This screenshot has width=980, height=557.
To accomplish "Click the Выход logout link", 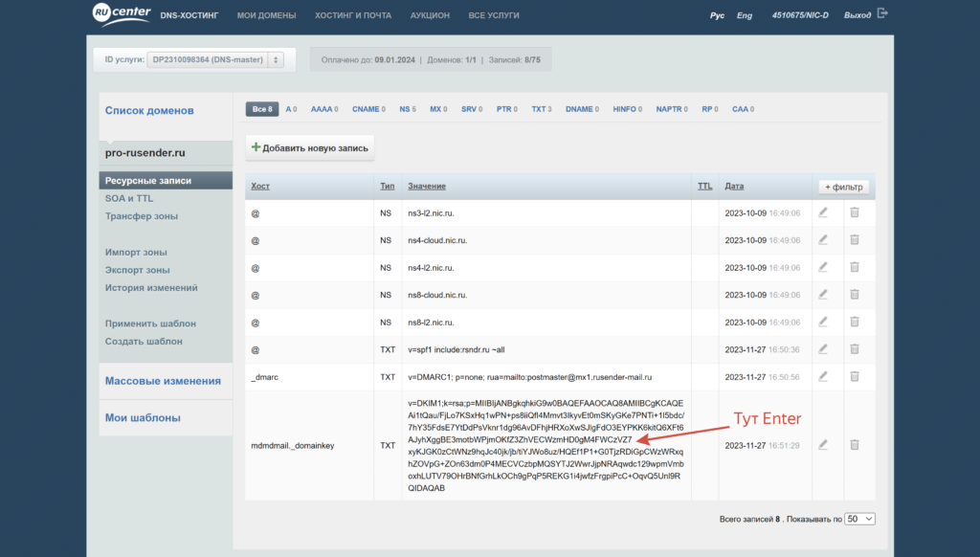I will [857, 15].
